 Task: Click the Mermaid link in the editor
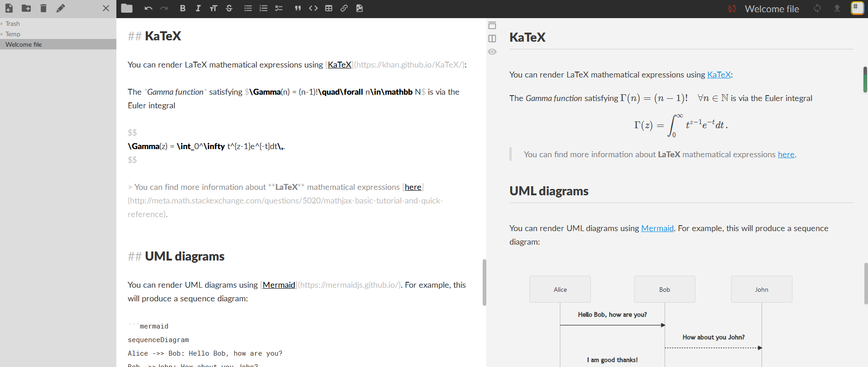click(x=279, y=285)
